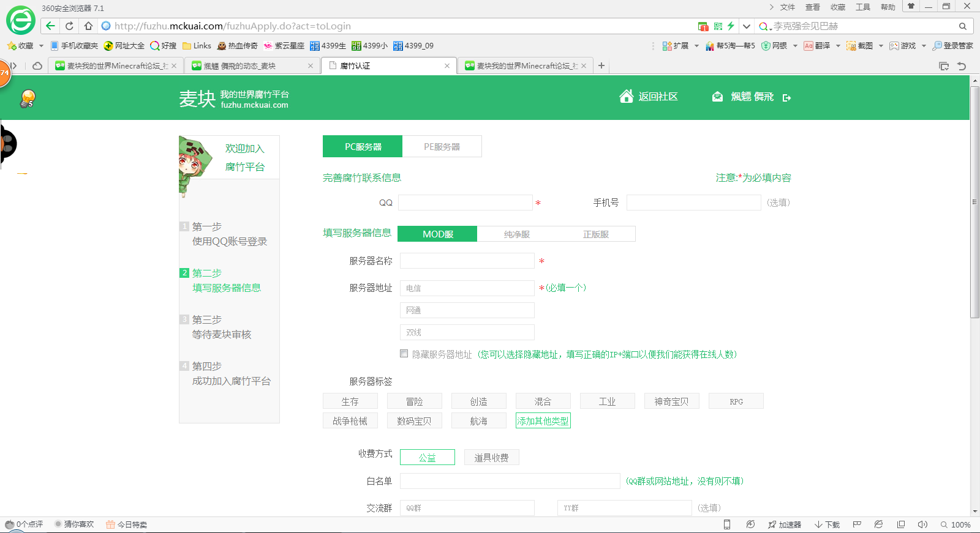Screen dimensions: 980x533
Task: Click the QQ number input field
Action: click(x=466, y=203)
